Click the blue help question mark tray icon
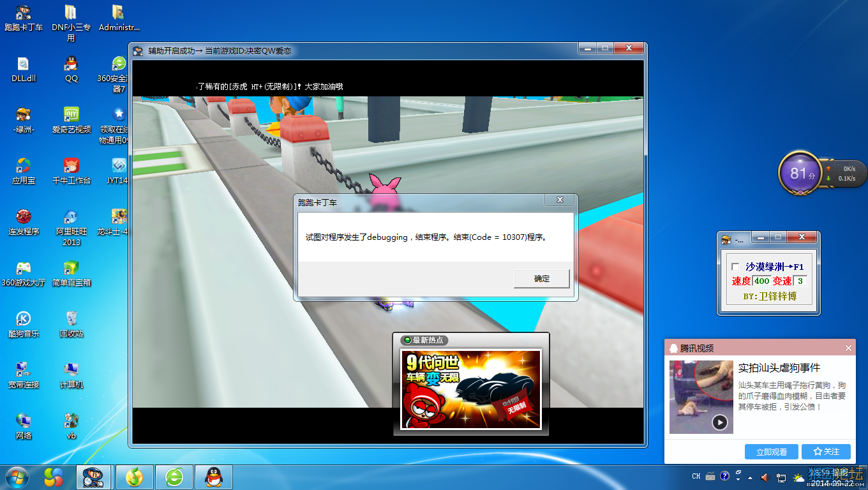868x490 pixels. (x=724, y=476)
